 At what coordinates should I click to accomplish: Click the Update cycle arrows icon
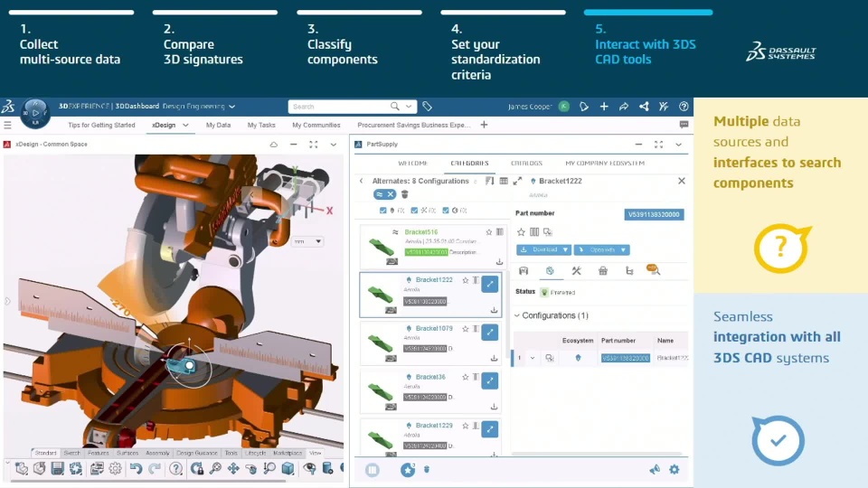point(76,469)
